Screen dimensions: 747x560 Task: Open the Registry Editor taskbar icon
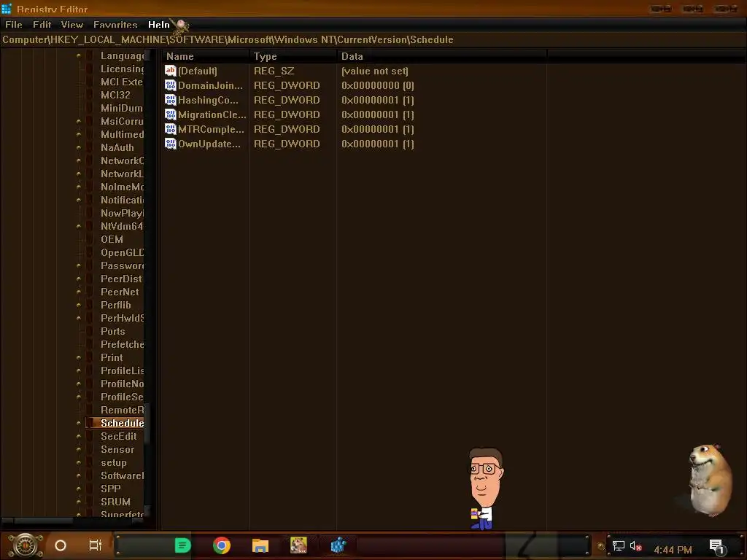[x=338, y=545]
